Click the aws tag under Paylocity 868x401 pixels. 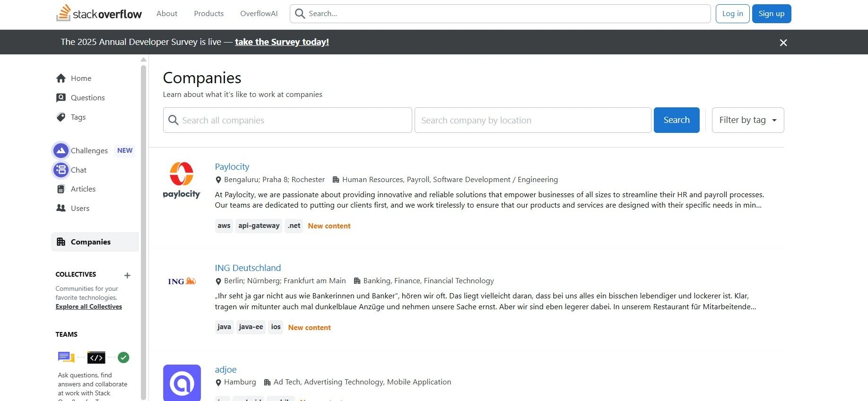(224, 226)
